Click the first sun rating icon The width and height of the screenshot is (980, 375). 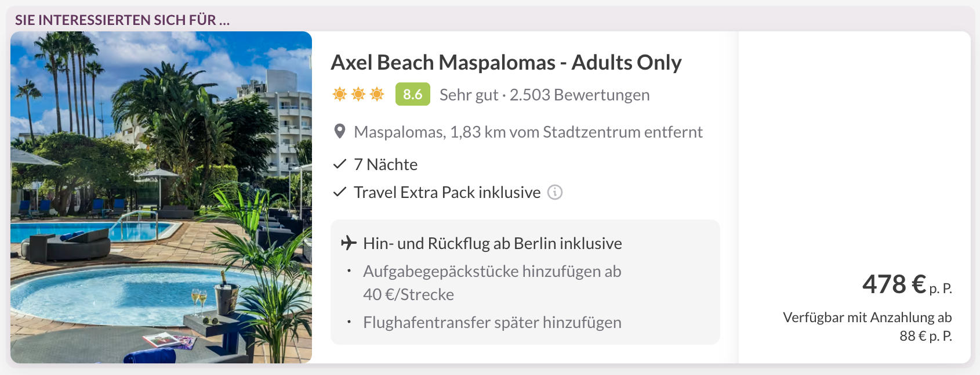[340, 94]
